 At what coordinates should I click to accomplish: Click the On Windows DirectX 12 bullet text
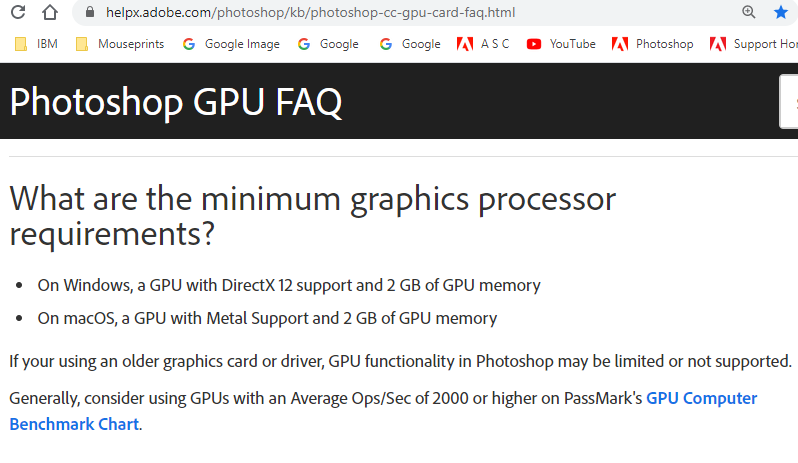(x=289, y=286)
